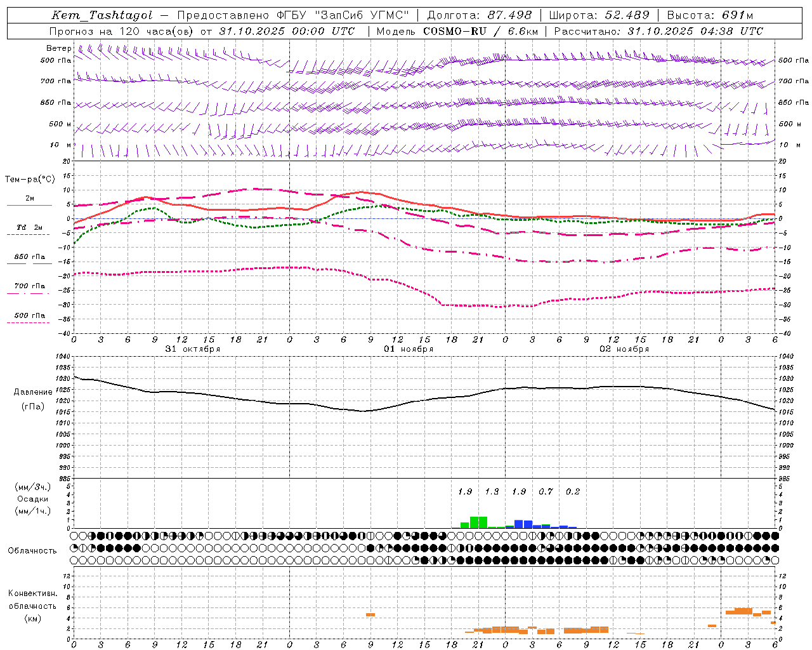
Task: Click the 'Конвективн.' convective cloud label
Action: (32, 594)
